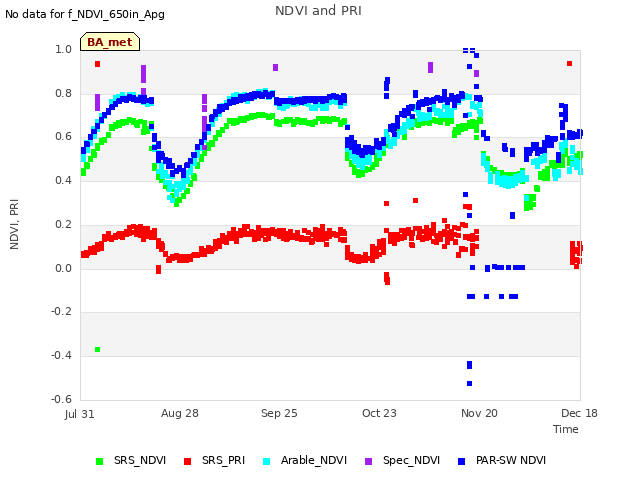This screenshot has height=480, width=640.
Task: Toggle the PAR-SW NDVI legend label
Action: [511, 460]
